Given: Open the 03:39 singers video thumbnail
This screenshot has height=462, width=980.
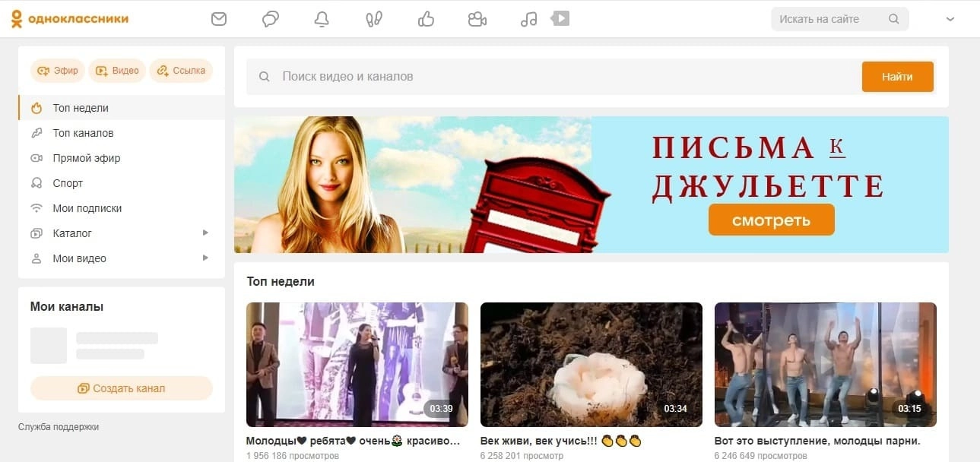Looking at the screenshot, I should [357, 365].
